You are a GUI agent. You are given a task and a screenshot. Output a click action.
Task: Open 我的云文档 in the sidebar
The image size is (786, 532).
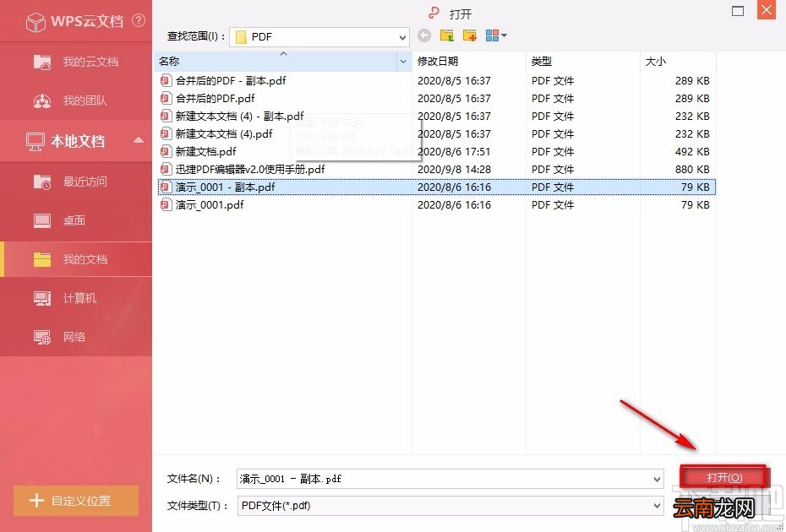tap(76, 62)
